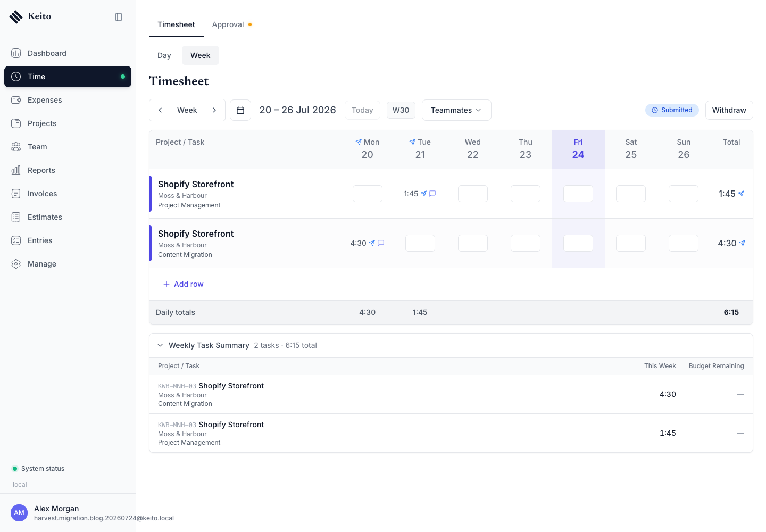Image resolution: width=766 pixels, height=532 pixels.
Task: Click Monday cell for Project Management row
Action: [x=368, y=194]
